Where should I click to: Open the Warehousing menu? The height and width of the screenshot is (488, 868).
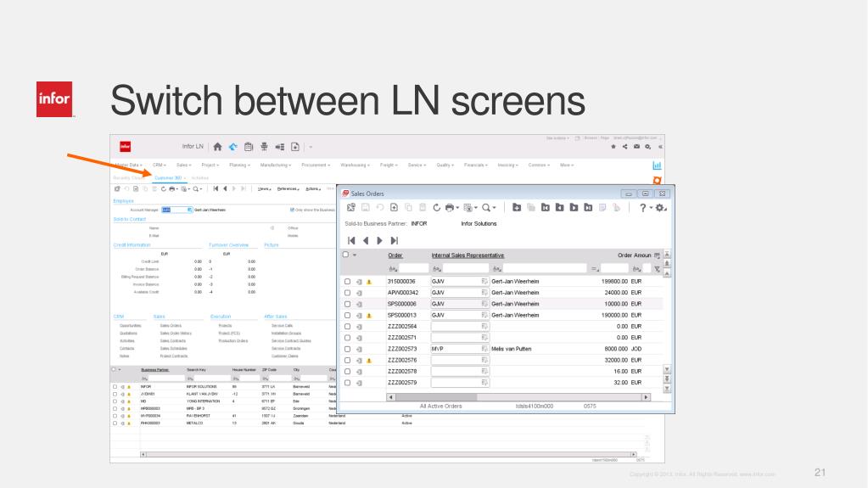[x=355, y=165]
